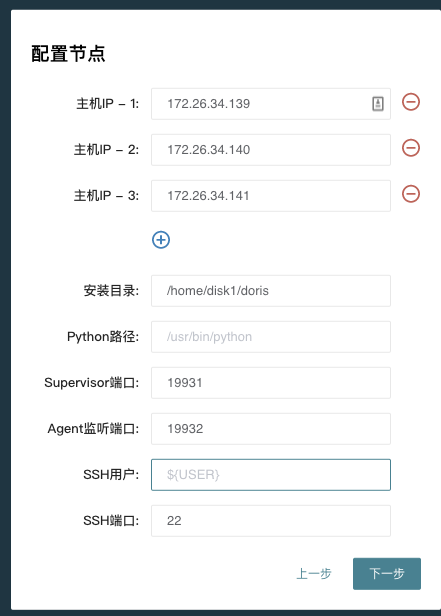The width and height of the screenshot is (441, 616).
Task: Click the 配置节点 dialog title
Action: tap(68, 54)
